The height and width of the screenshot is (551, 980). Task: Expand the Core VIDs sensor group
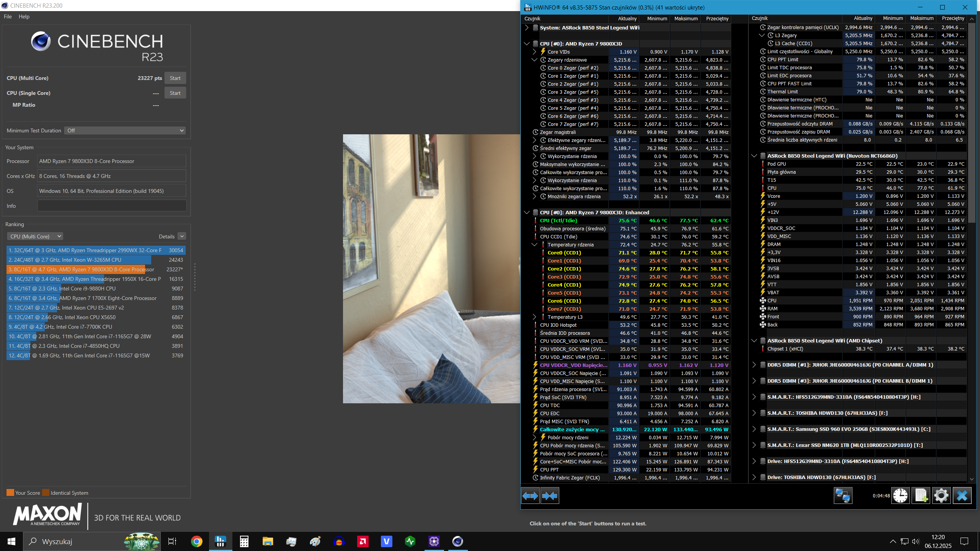coord(534,52)
